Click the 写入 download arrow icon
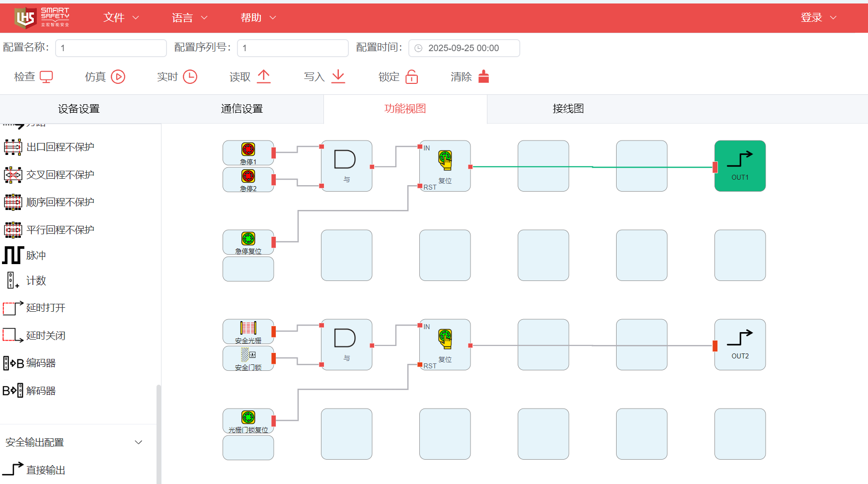Image resolution: width=868 pixels, height=484 pixels. pyautogui.click(x=338, y=77)
